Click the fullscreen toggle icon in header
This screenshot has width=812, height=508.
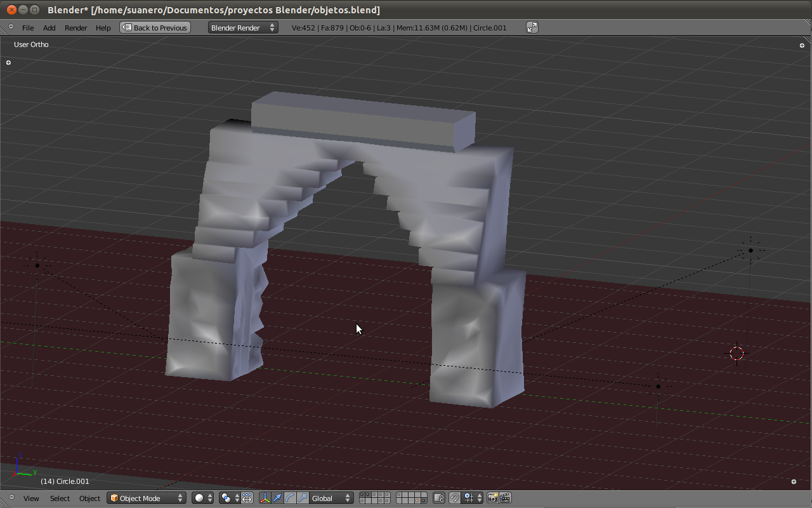coord(532,27)
